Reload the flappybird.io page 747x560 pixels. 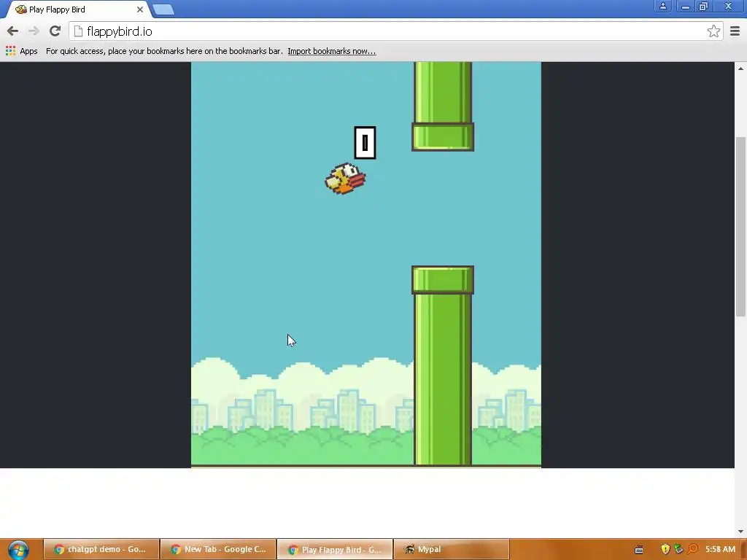tap(55, 31)
